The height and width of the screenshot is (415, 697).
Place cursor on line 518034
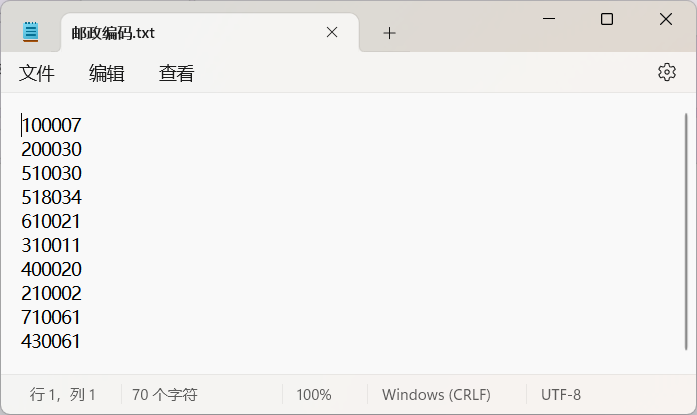point(52,197)
